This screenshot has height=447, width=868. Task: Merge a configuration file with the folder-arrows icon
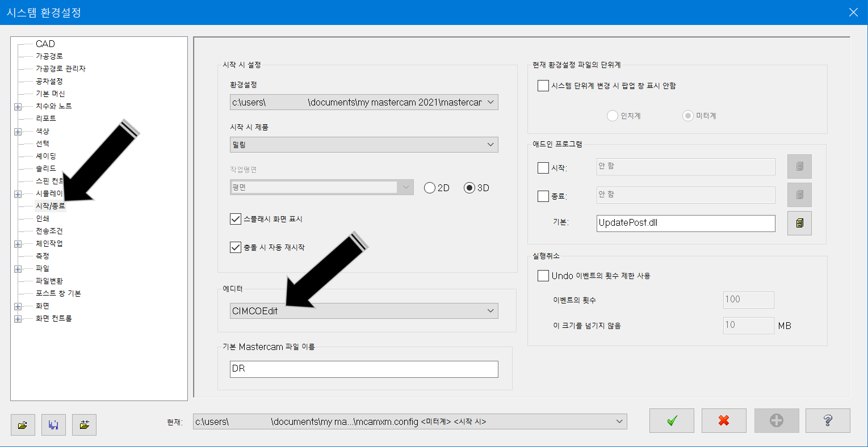(x=84, y=424)
